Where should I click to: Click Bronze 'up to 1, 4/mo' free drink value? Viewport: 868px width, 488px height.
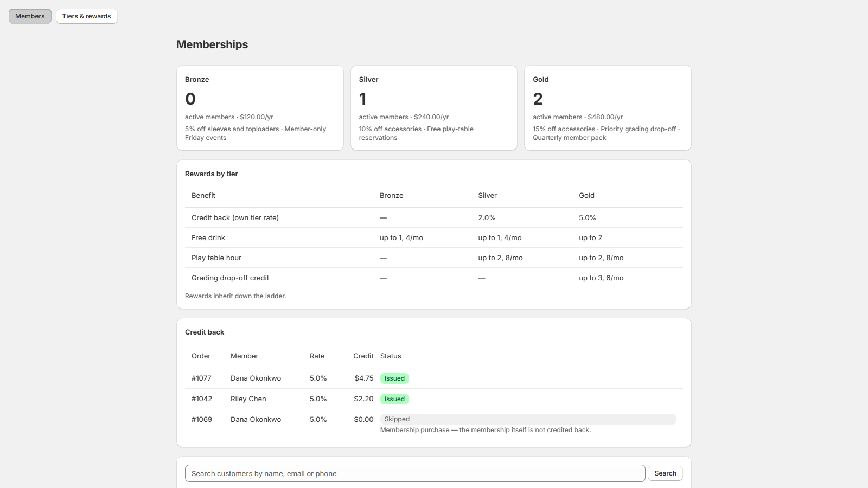click(x=401, y=237)
